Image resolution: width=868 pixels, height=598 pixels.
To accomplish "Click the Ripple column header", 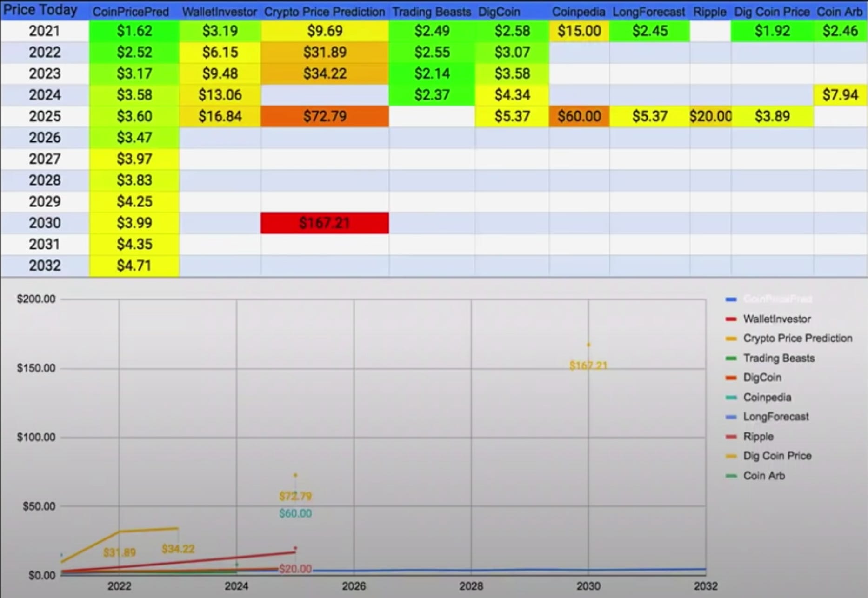I will pos(710,12).
